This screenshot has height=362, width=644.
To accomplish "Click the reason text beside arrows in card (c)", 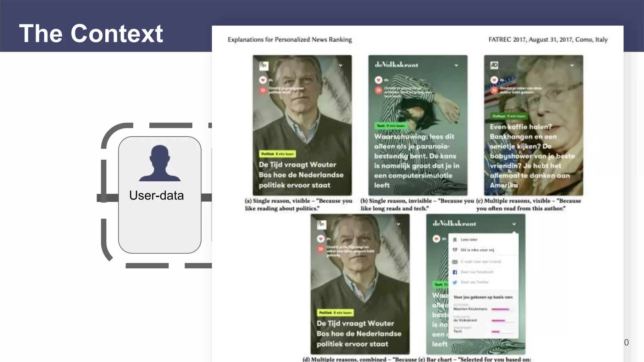I will (521, 90).
